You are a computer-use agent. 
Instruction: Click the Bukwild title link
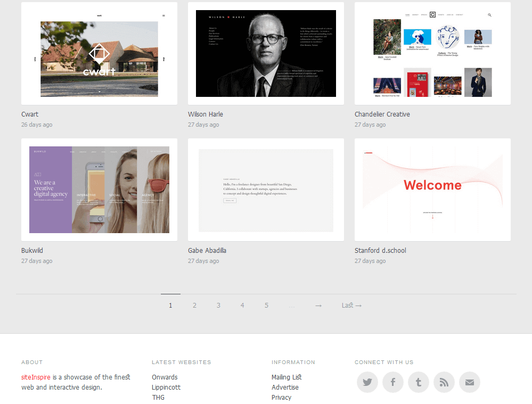(32, 250)
